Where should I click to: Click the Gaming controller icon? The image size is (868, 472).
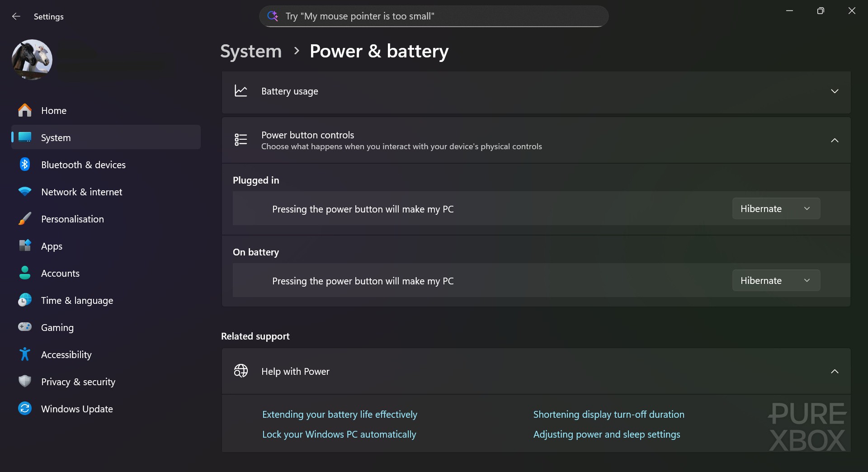[25, 327]
